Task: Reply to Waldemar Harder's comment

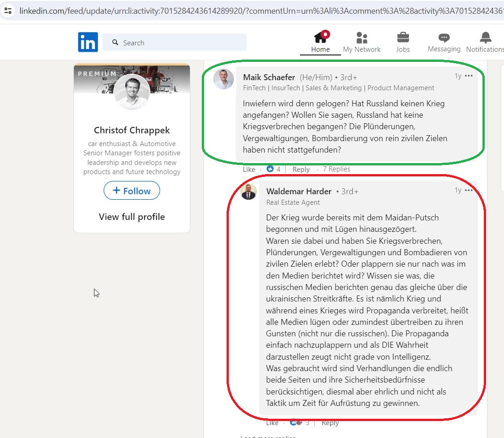Action: 330,423
